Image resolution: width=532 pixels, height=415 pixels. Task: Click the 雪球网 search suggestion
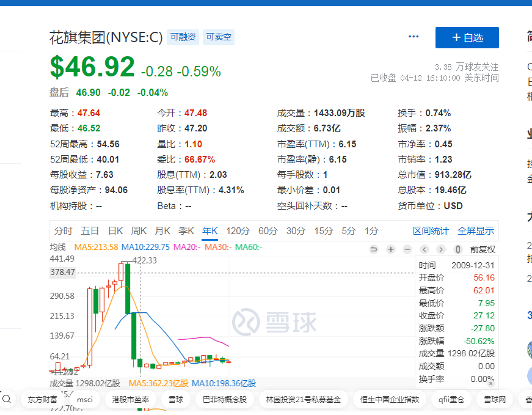pos(494,399)
